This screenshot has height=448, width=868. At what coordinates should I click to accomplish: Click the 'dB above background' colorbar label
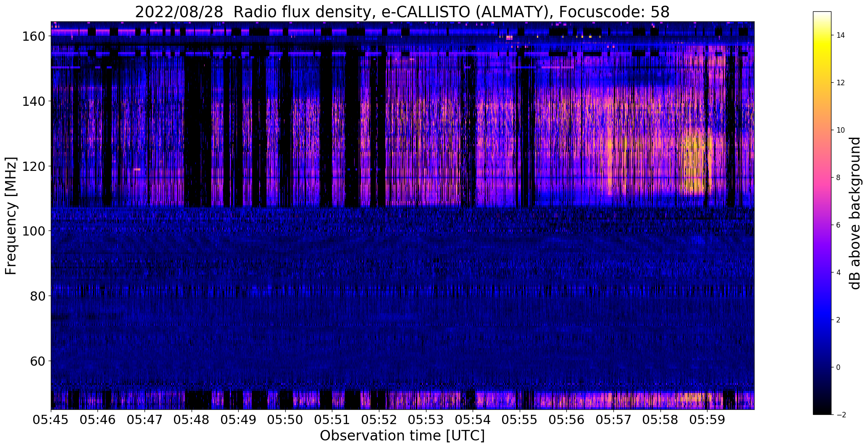click(x=855, y=213)
